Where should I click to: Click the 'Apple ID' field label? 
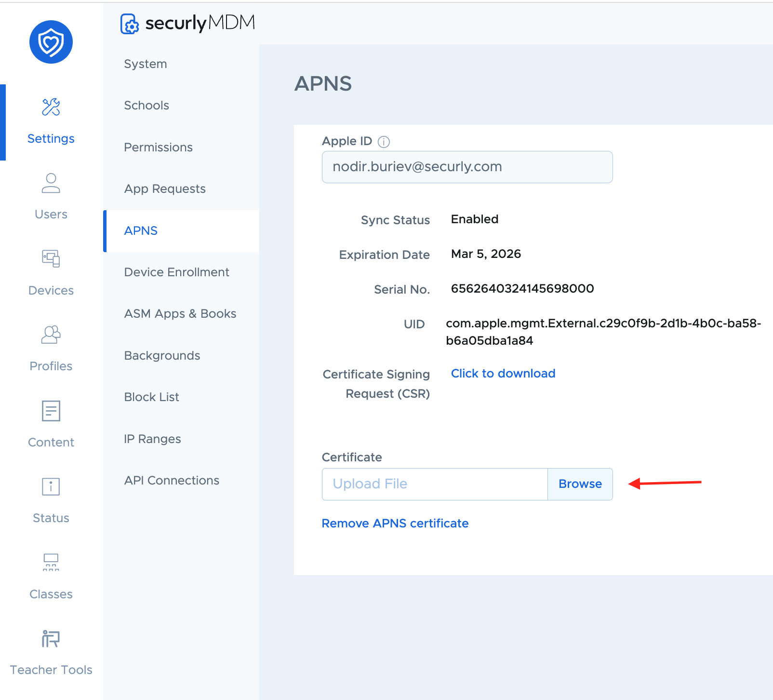point(347,141)
